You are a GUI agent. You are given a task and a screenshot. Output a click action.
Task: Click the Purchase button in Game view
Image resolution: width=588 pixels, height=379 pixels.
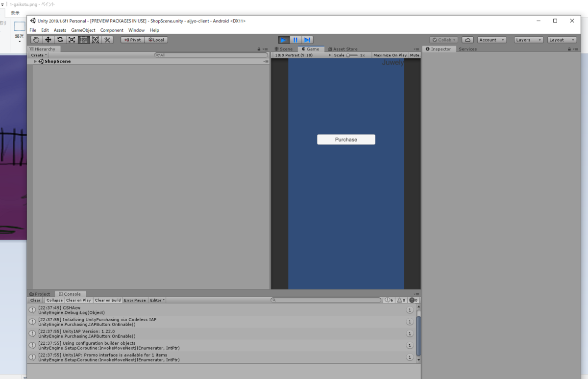(x=346, y=140)
